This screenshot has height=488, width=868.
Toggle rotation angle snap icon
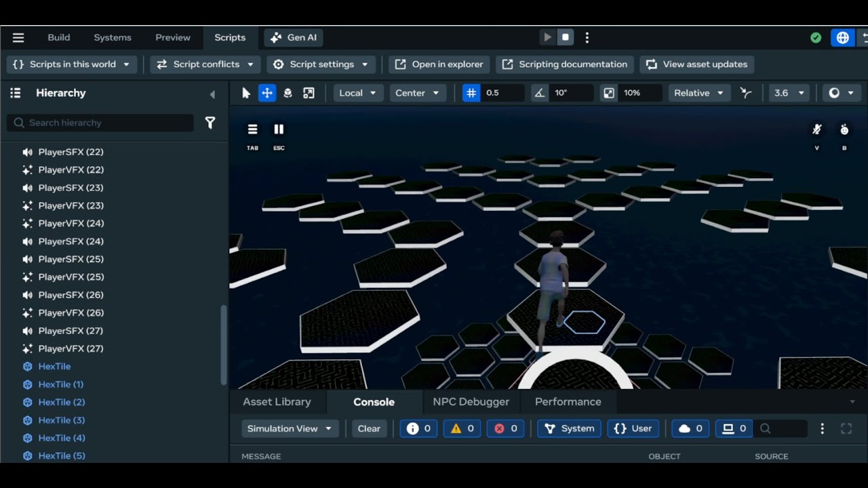[540, 93]
